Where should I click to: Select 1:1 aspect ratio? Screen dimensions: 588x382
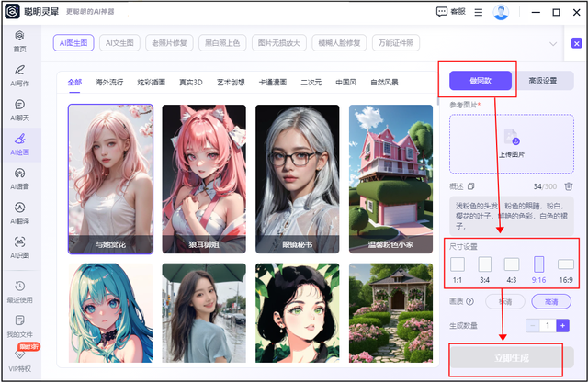point(458,270)
